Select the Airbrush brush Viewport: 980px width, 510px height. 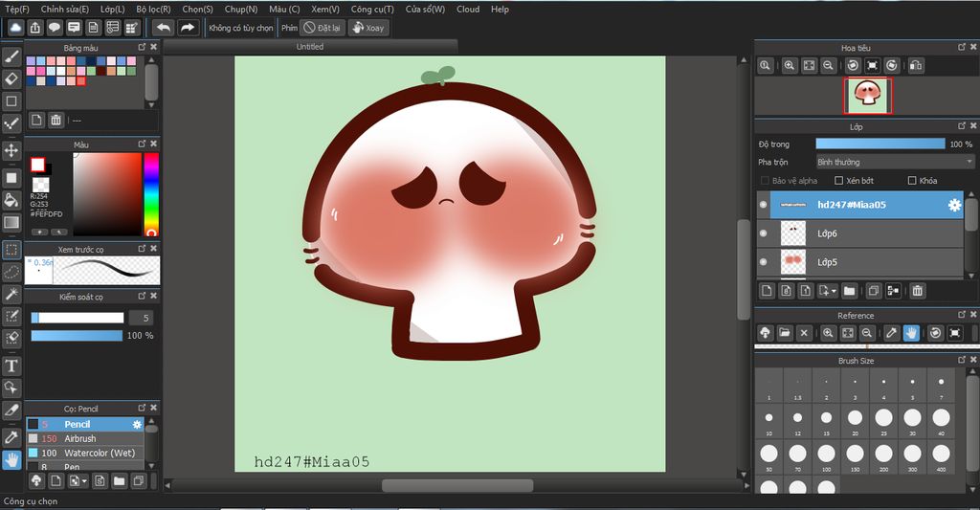tap(85, 439)
